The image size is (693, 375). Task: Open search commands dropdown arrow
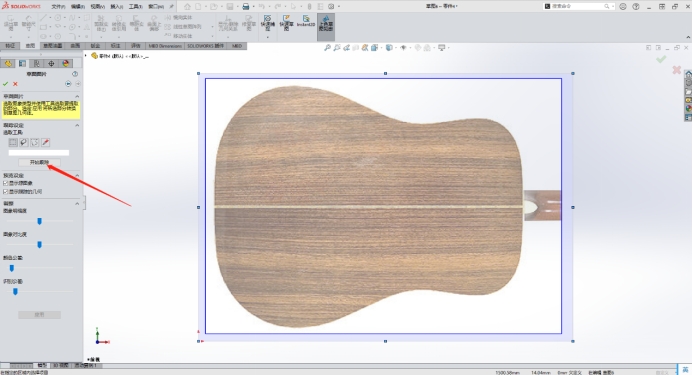613,7
